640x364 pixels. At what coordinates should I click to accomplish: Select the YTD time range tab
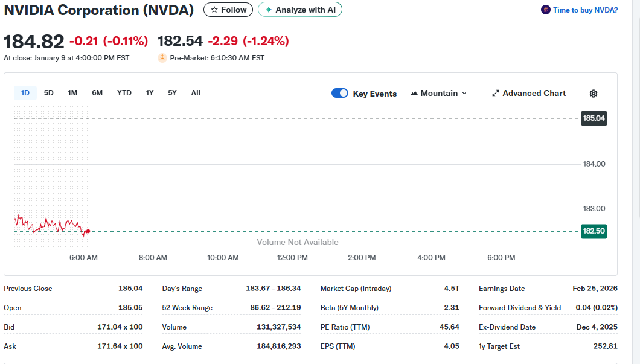coord(124,92)
